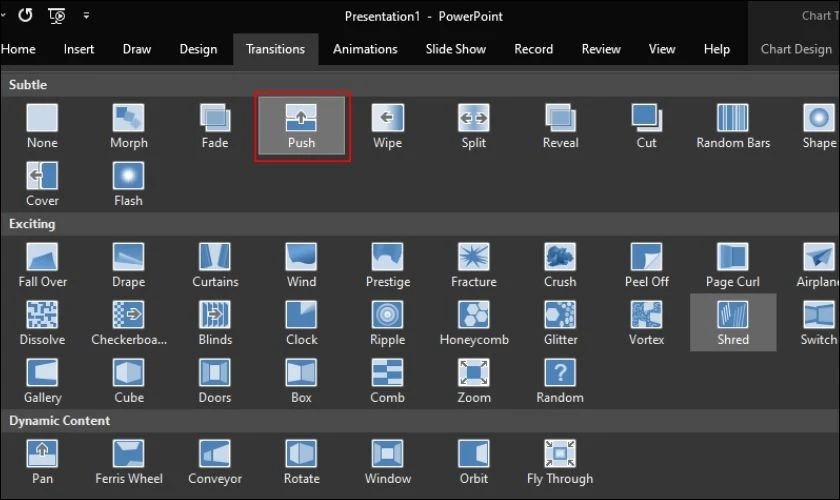This screenshot has width=840, height=500.
Task: Select the Conveyor transition
Action: (215, 461)
